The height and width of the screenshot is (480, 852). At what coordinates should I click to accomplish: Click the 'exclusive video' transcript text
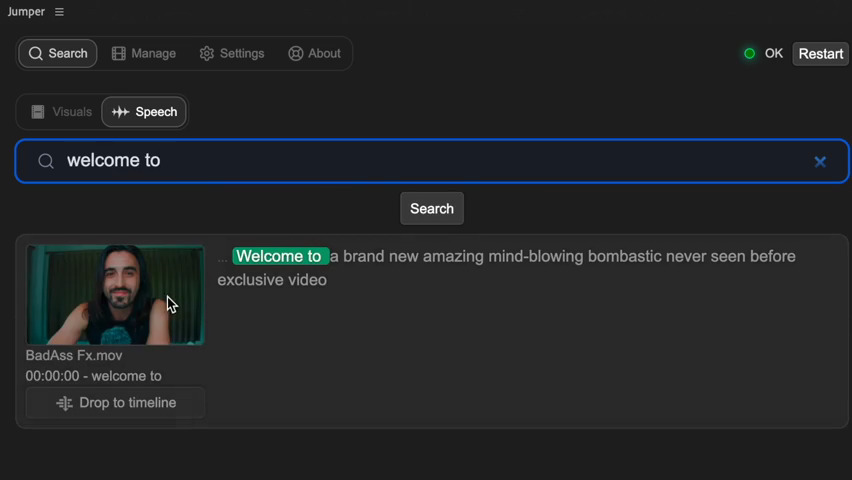click(272, 280)
